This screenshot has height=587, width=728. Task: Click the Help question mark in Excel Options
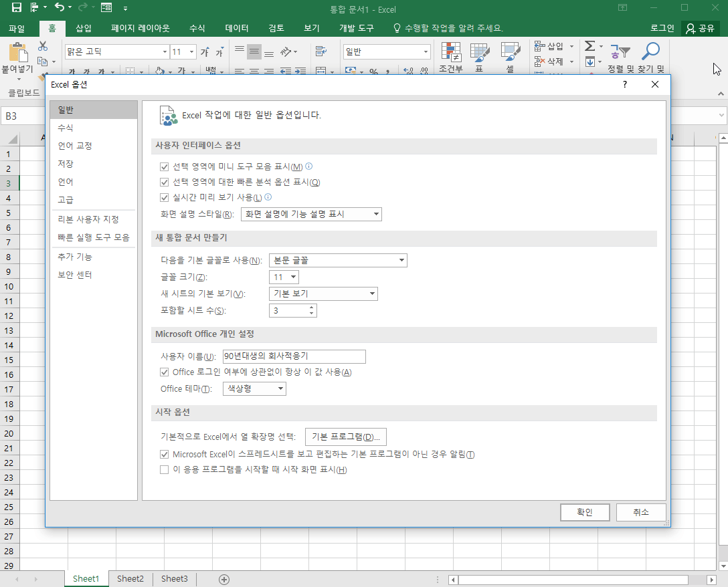625,84
